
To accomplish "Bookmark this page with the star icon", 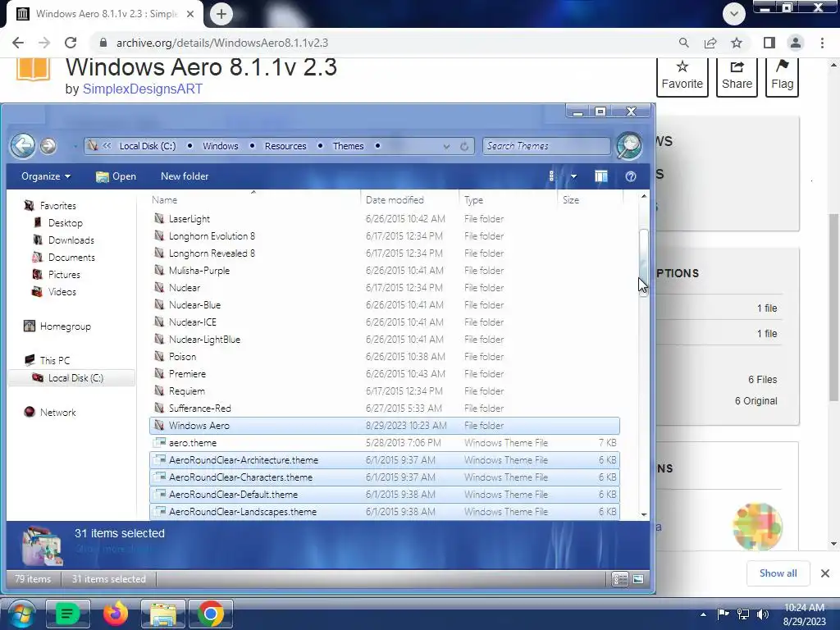I will tap(737, 43).
